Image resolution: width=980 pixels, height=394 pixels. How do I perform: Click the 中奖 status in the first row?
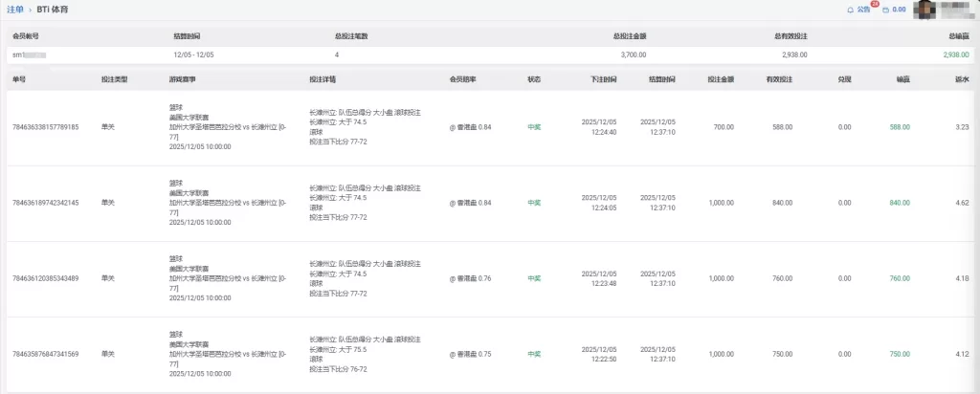pyautogui.click(x=534, y=126)
